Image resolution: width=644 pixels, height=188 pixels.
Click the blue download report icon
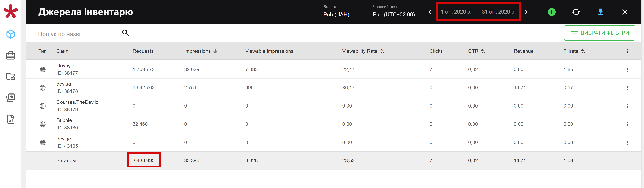pos(600,12)
